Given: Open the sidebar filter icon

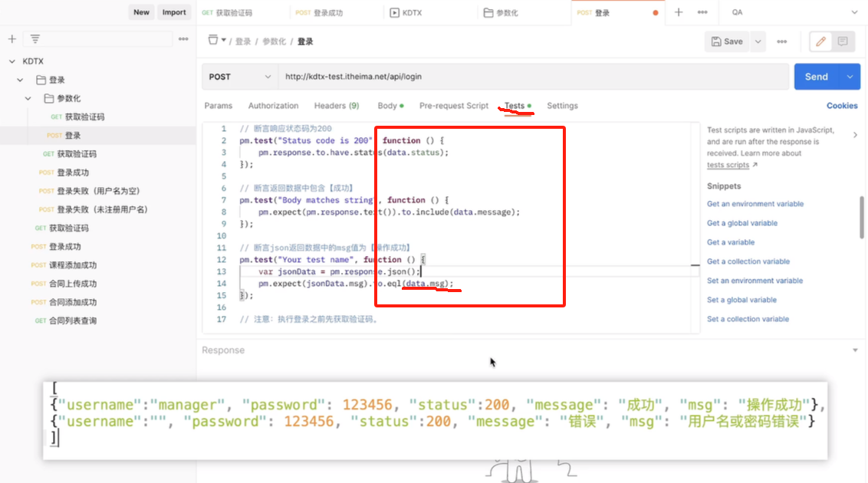Looking at the screenshot, I should pyautogui.click(x=35, y=39).
